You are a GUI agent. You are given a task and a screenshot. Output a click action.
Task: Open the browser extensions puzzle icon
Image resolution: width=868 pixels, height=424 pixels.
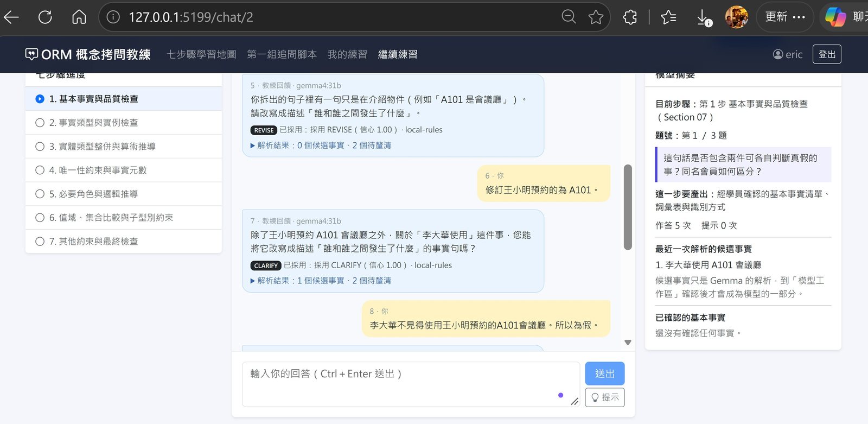[630, 17]
